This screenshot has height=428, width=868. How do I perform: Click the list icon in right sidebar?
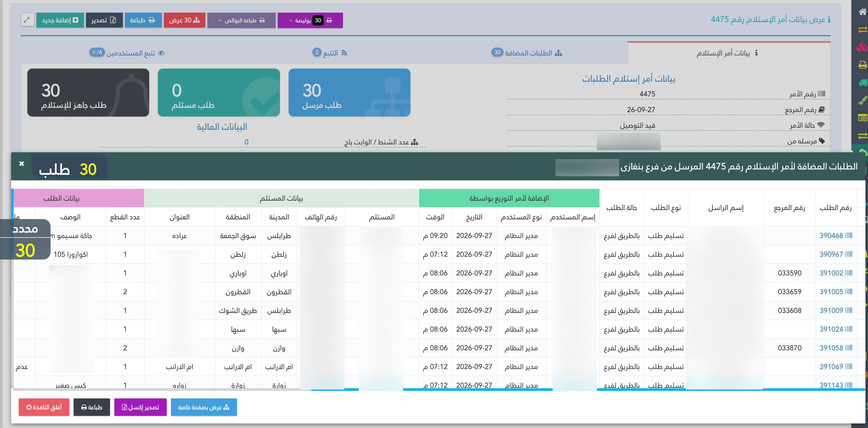862,118
